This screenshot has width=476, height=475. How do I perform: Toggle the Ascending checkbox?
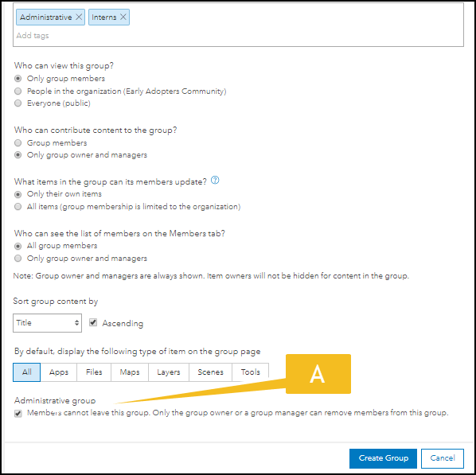pyautogui.click(x=93, y=322)
